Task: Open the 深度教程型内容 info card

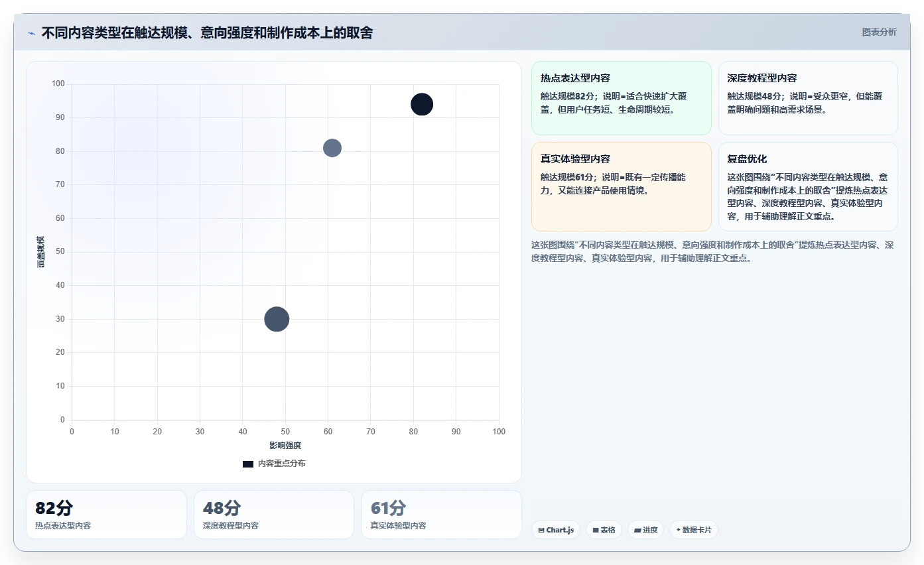Action: click(x=808, y=98)
